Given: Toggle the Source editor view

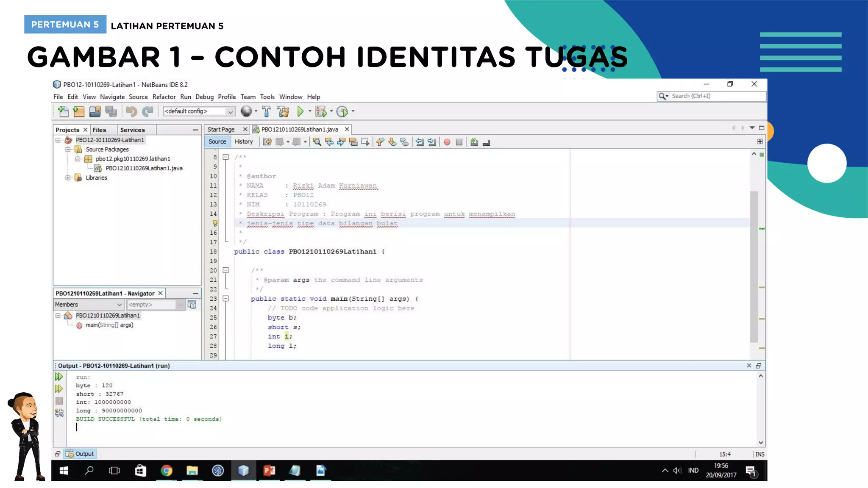Looking at the screenshot, I should point(217,141).
